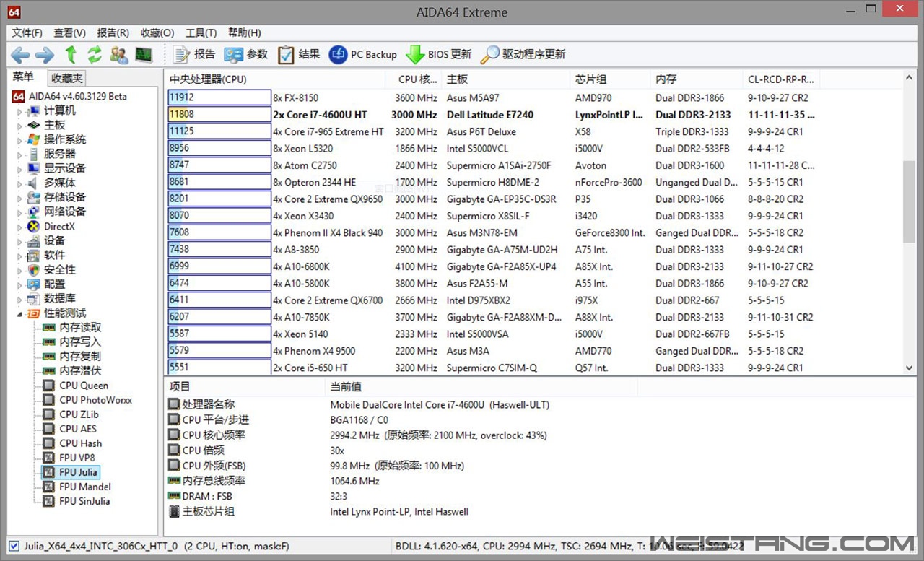Click results list scroll down arrow

909,368
